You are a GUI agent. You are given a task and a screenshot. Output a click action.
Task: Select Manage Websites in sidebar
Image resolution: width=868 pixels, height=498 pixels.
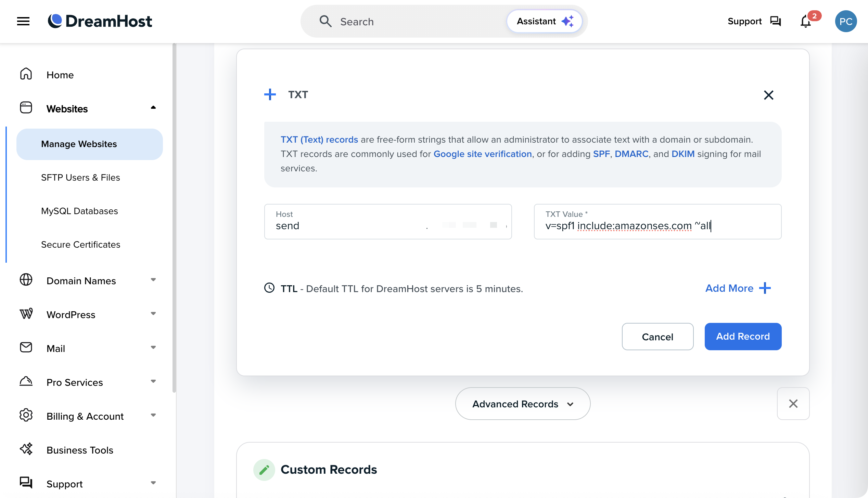79,144
